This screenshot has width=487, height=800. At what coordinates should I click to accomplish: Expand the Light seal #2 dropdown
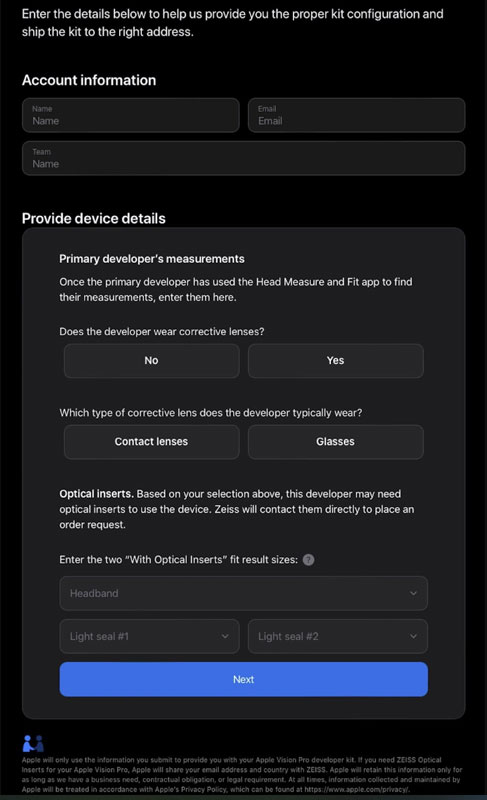point(338,636)
